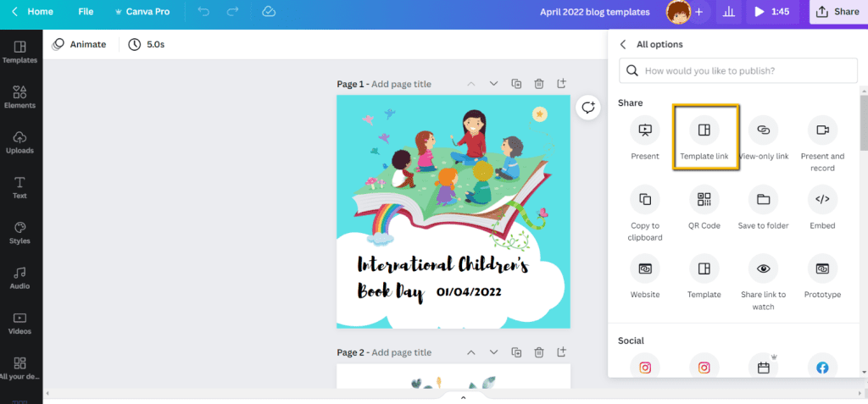The image size is (868, 404).
Task: Open the Styles sidebar panel
Action: coord(20,232)
